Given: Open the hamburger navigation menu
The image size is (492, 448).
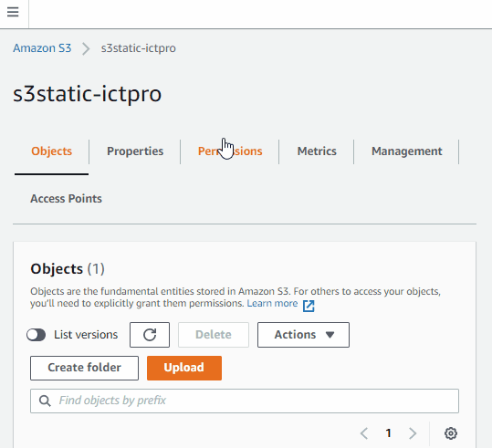Looking at the screenshot, I should [13, 12].
